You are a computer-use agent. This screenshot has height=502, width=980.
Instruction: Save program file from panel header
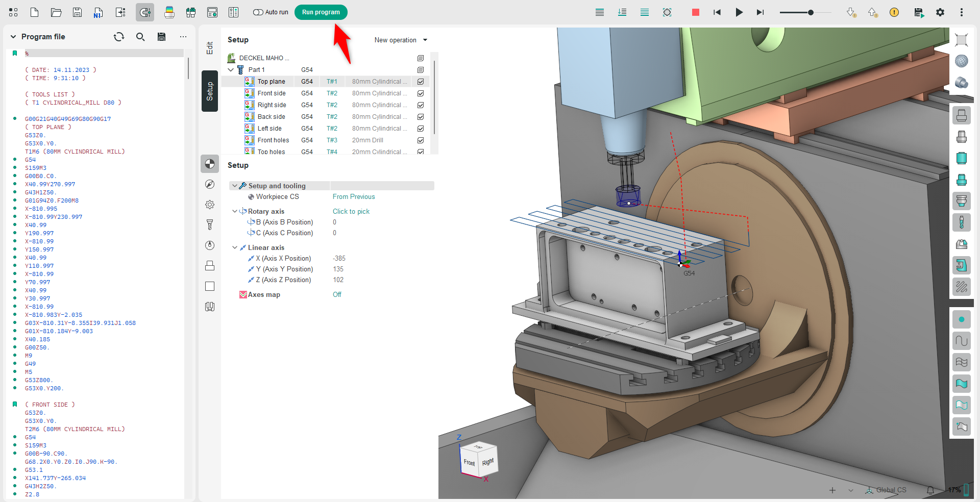click(x=162, y=37)
